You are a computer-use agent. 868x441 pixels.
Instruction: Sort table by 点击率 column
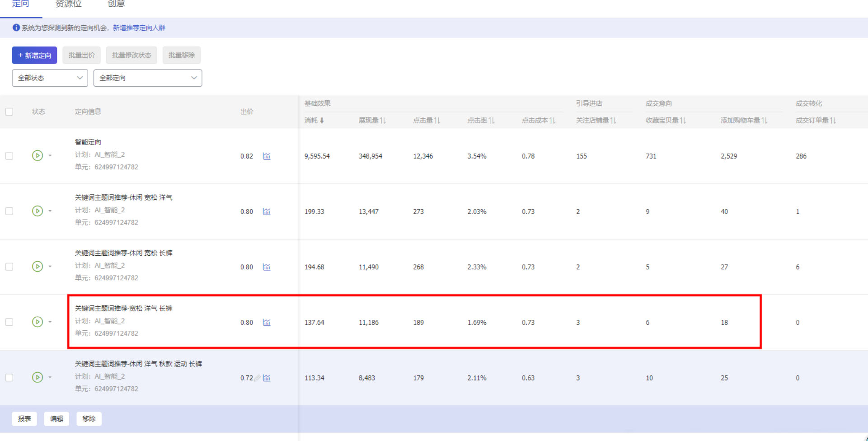[x=492, y=120]
